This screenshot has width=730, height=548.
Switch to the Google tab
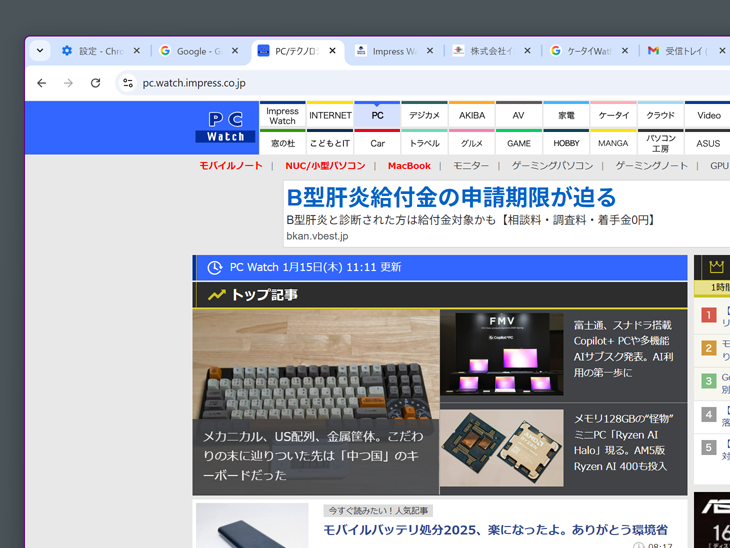(191, 51)
